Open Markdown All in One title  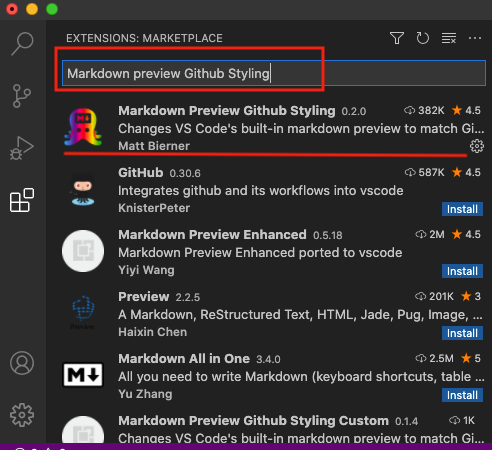184,359
